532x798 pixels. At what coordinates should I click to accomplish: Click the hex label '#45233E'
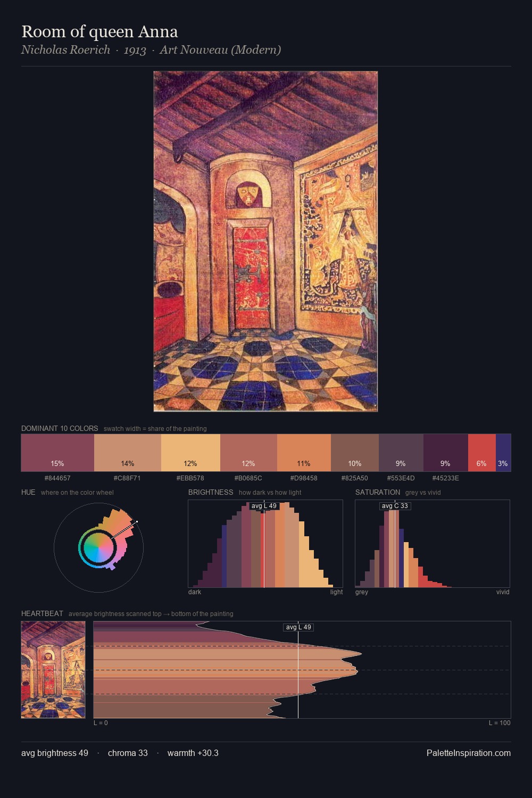(x=446, y=478)
